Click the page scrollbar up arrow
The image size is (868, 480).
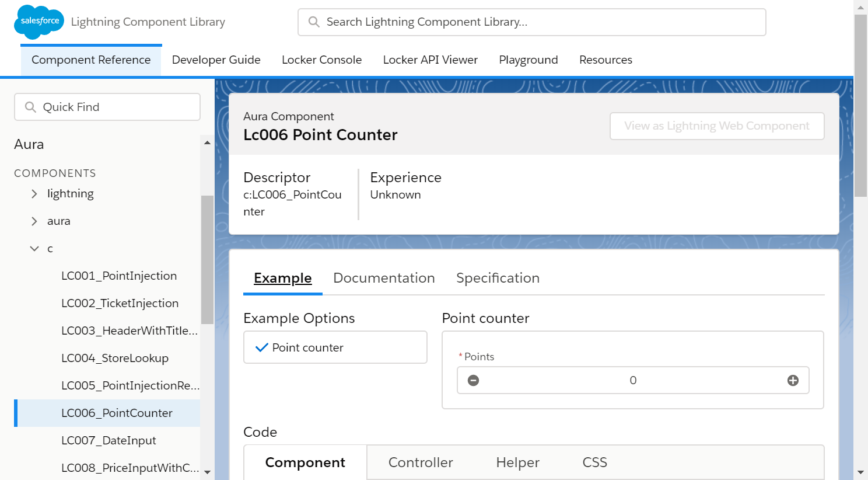860,8
